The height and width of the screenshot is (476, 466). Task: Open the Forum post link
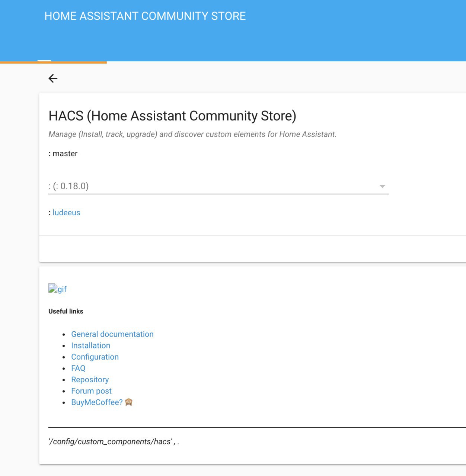point(92,391)
